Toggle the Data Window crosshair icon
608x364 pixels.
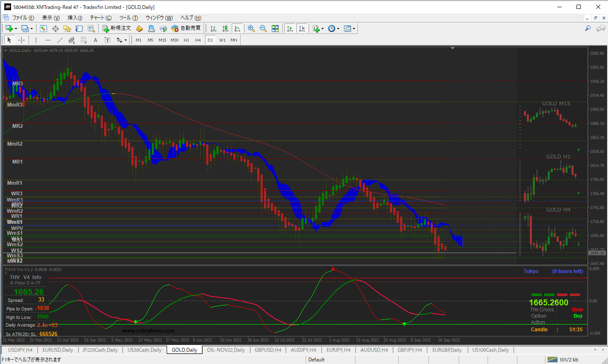[x=55, y=28]
